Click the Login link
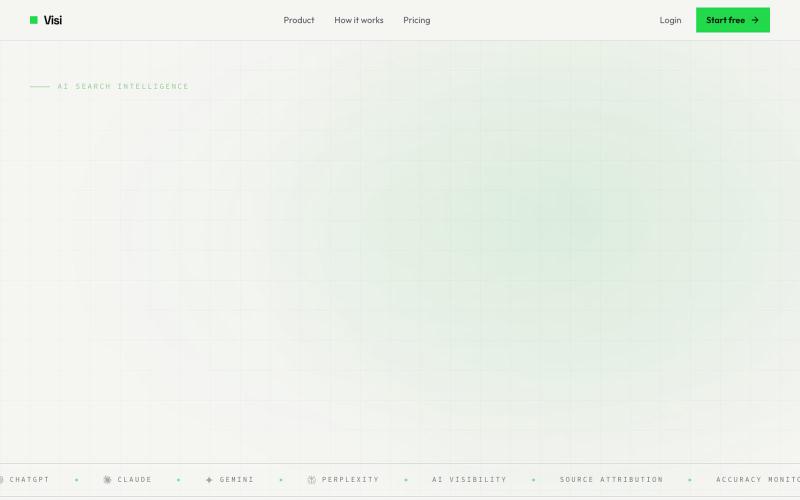 coord(670,20)
